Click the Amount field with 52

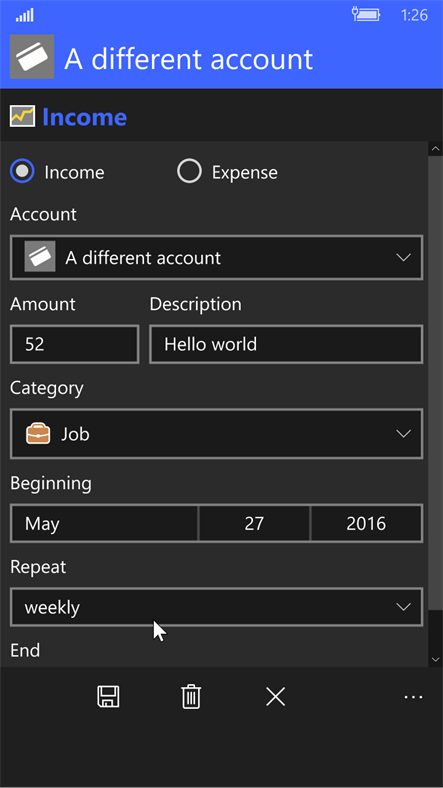click(x=74, y=344)
